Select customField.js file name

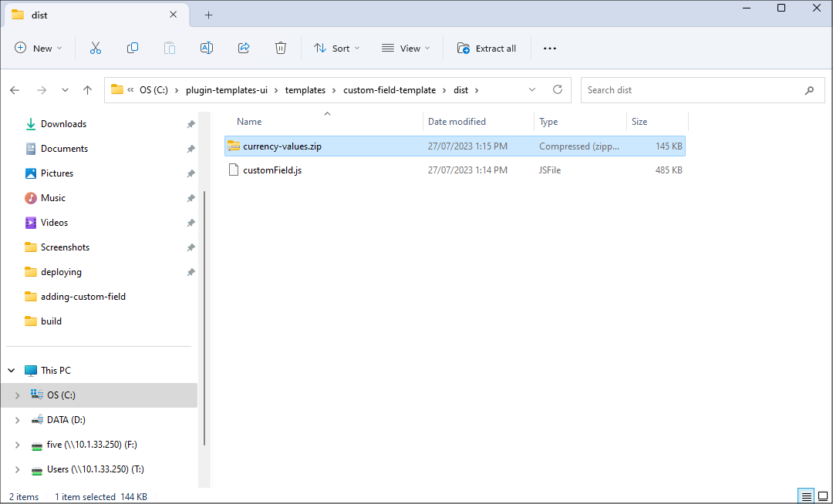tap(272, 170)
